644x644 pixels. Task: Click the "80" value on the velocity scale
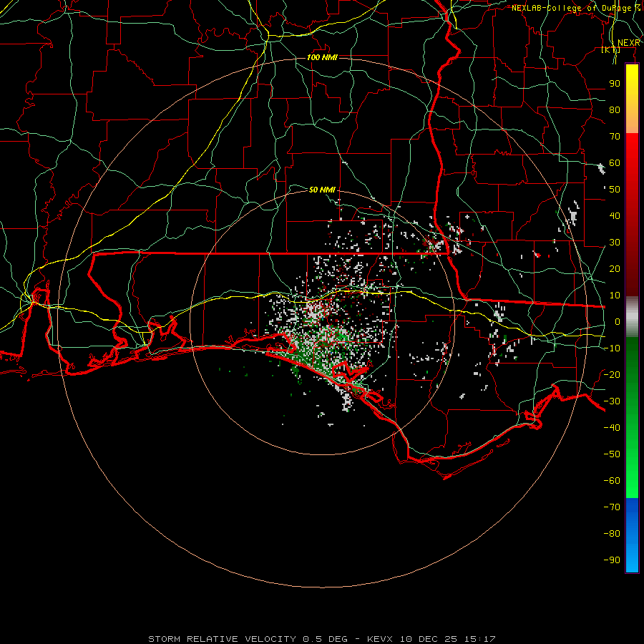coord(615,110)
